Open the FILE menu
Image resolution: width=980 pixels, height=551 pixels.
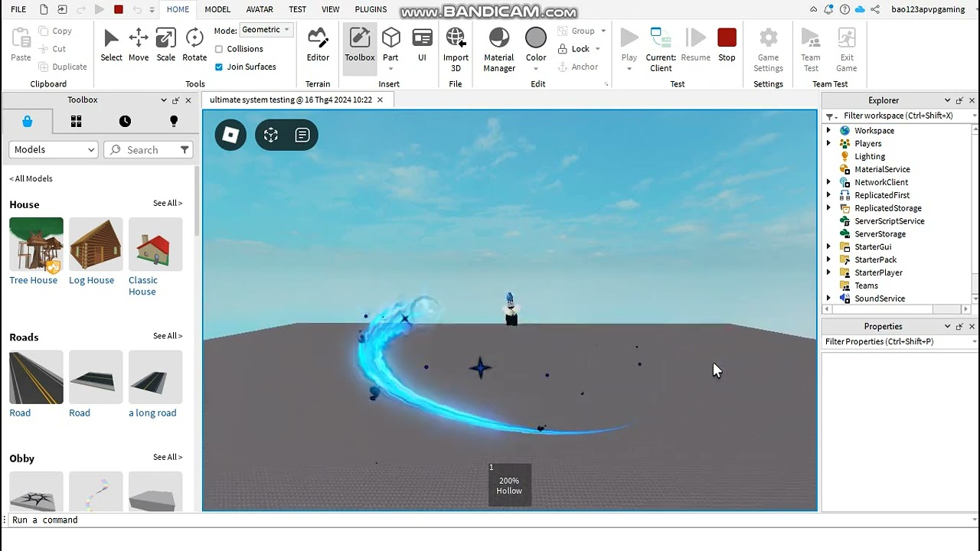(18, 9)
